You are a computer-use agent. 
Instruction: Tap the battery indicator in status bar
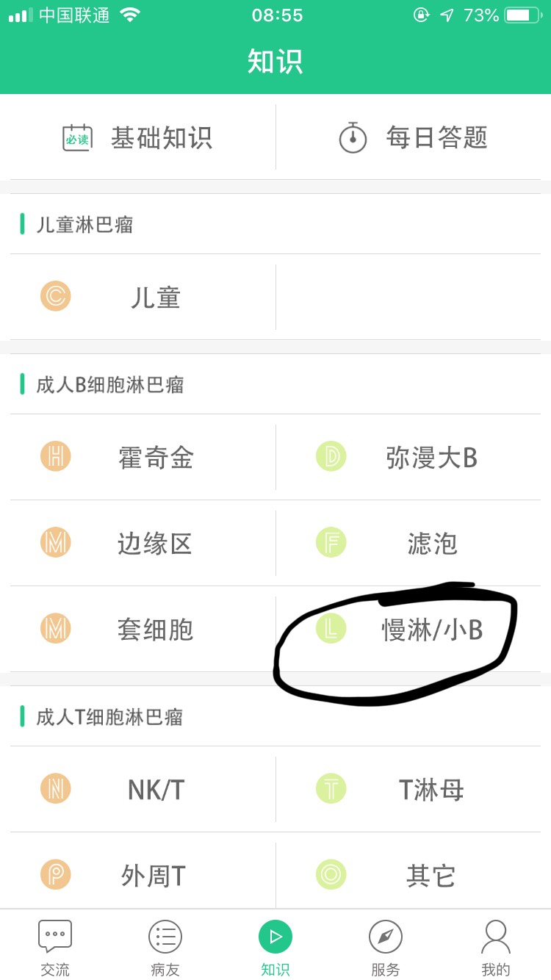click(523, 15)
